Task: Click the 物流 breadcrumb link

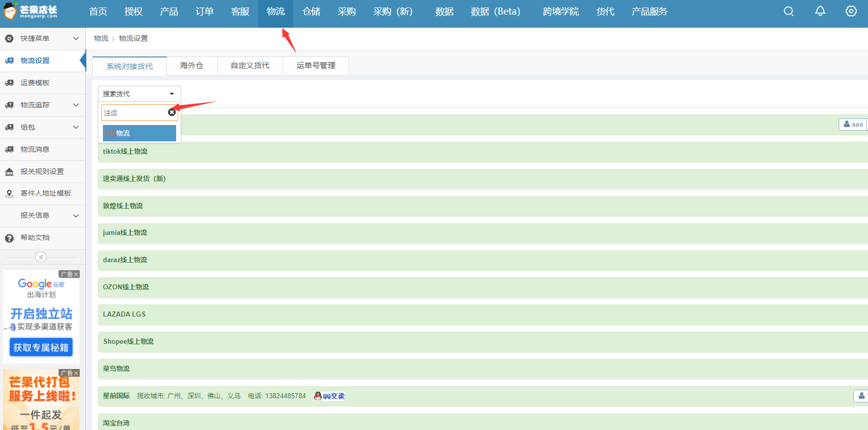Action: (101, 38)
